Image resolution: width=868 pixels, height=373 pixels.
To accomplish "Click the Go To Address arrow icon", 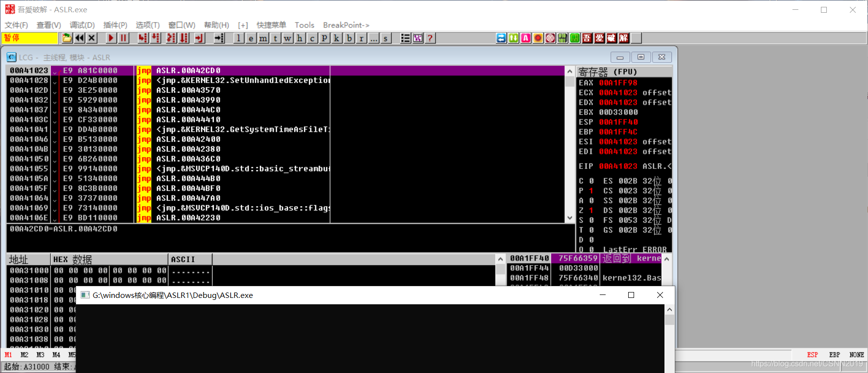I will tap(219, 38).
